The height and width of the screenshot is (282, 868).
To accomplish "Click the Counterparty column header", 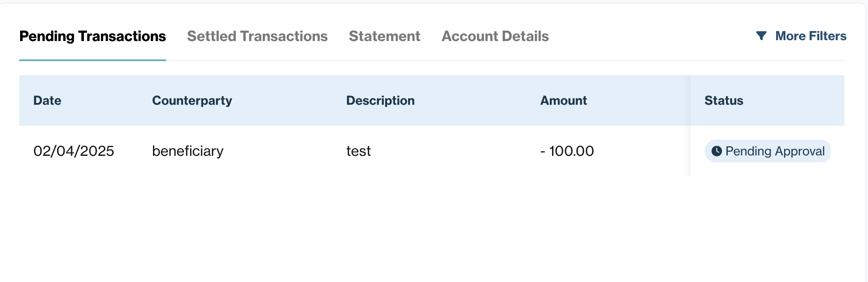I will (x=192, y=100).
